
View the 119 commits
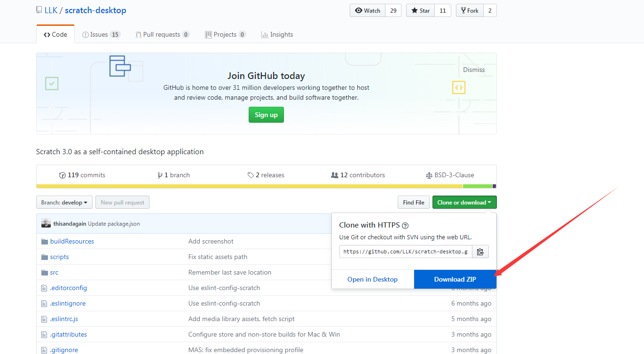(82, 175)
